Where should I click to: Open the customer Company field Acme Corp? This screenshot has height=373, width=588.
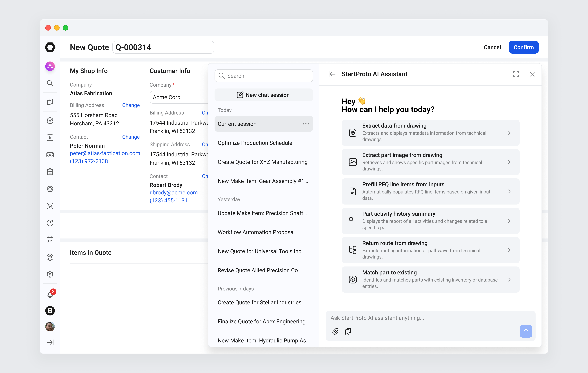(179, 97)
